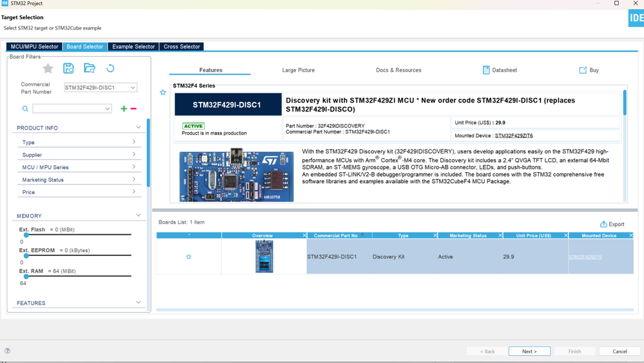
Task: Click the IDE logo in header
Action: tap(636, 18)
